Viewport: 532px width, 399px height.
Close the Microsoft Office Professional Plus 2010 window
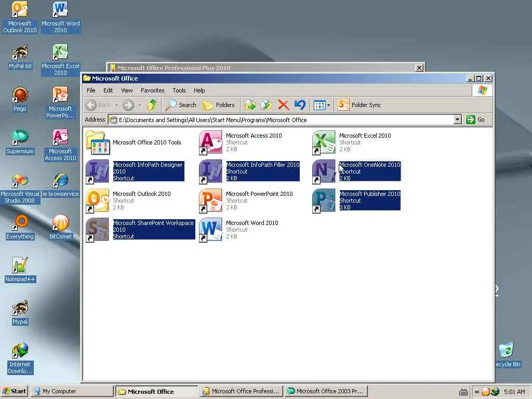(x=419, y=68)
